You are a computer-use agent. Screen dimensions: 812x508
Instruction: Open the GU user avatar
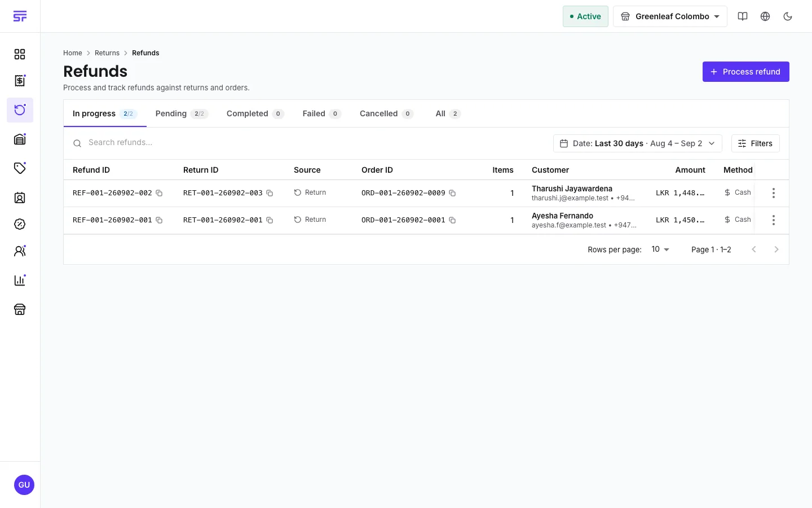(24, 485)
